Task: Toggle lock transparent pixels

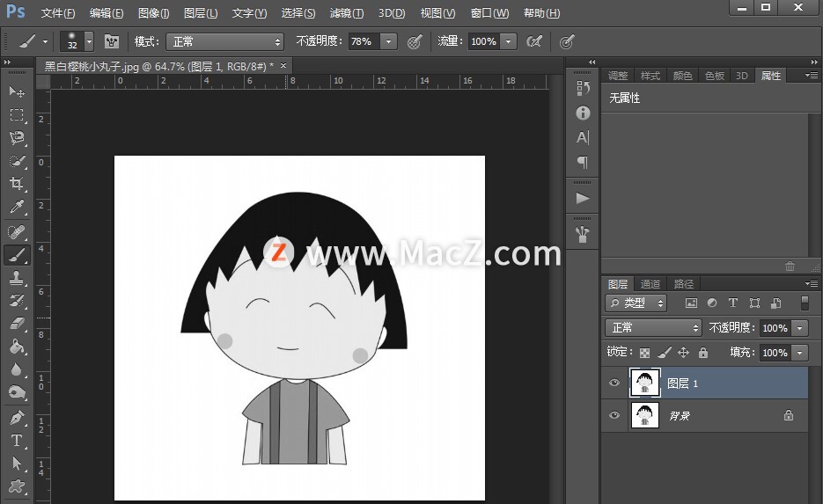Action: point(644,353)
